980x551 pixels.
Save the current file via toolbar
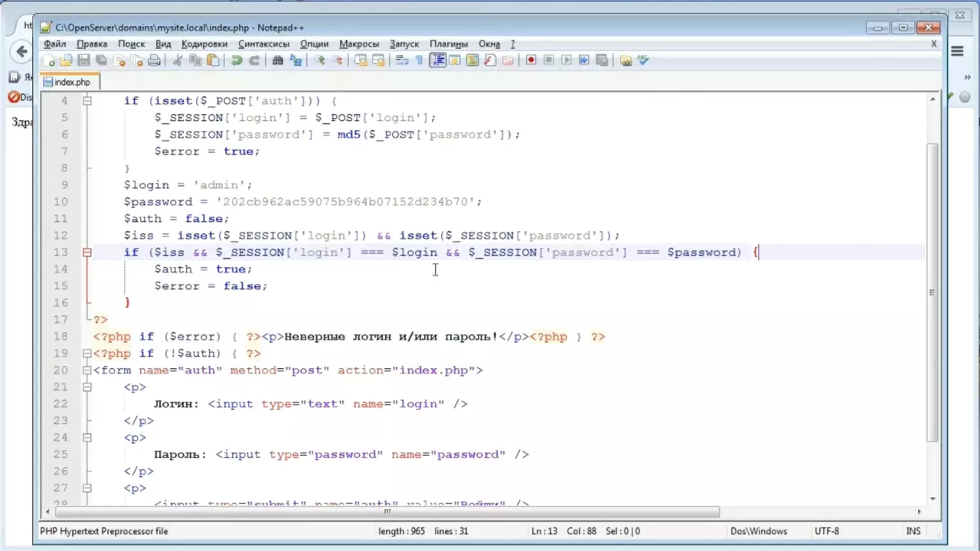(x=83, y=60)
